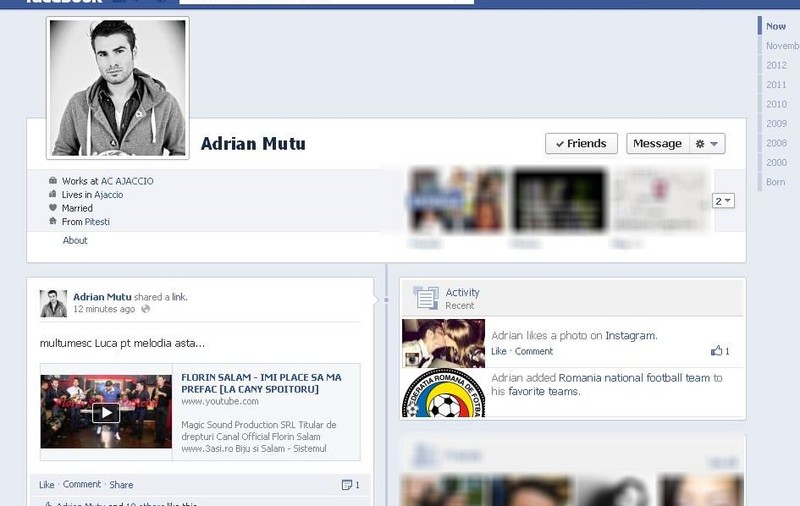
Task: Click the globe public audience icon on post
Action: coord(146,309)
